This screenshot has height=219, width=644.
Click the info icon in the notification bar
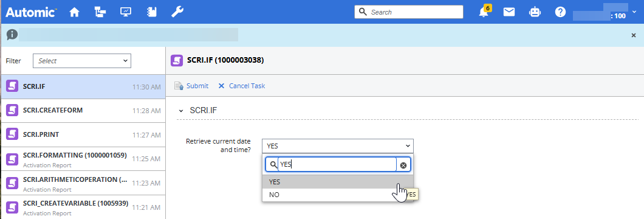12,35
